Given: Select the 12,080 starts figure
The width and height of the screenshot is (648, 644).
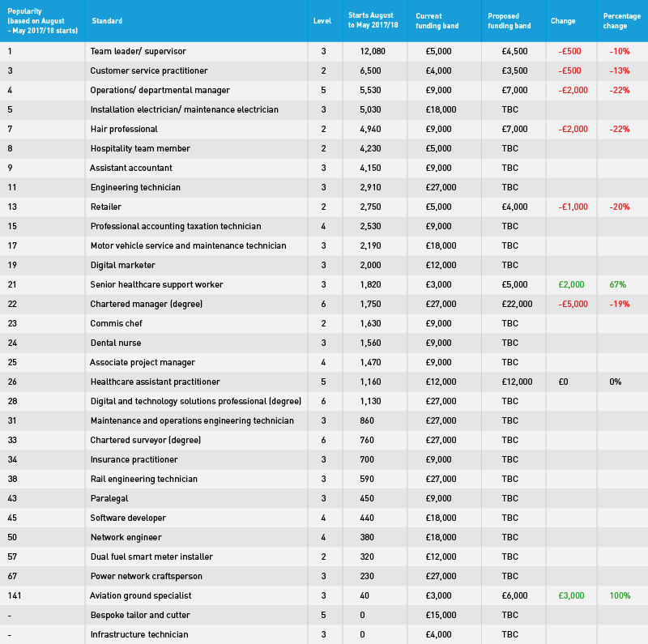Looking at the screenshot, I should tap(373, 51).
